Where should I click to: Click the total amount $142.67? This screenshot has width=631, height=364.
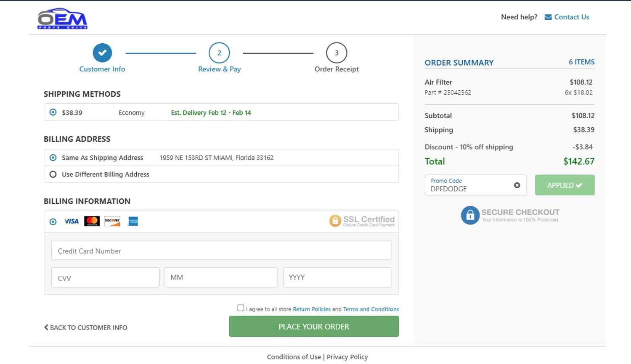coord(579,161)
